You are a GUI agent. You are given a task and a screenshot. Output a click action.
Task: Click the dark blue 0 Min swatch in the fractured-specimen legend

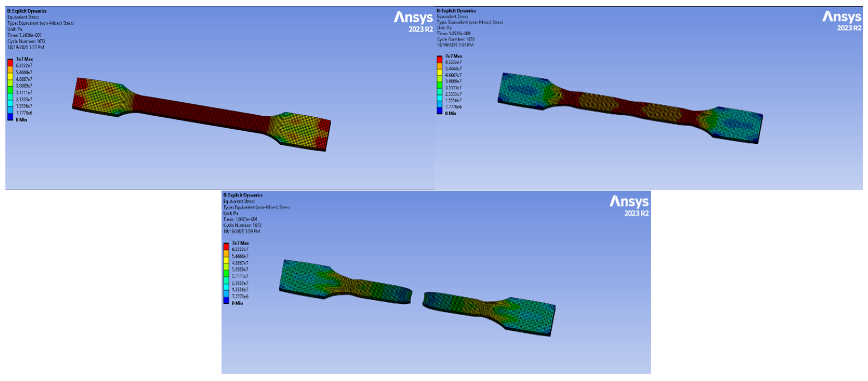click(226, 300)
